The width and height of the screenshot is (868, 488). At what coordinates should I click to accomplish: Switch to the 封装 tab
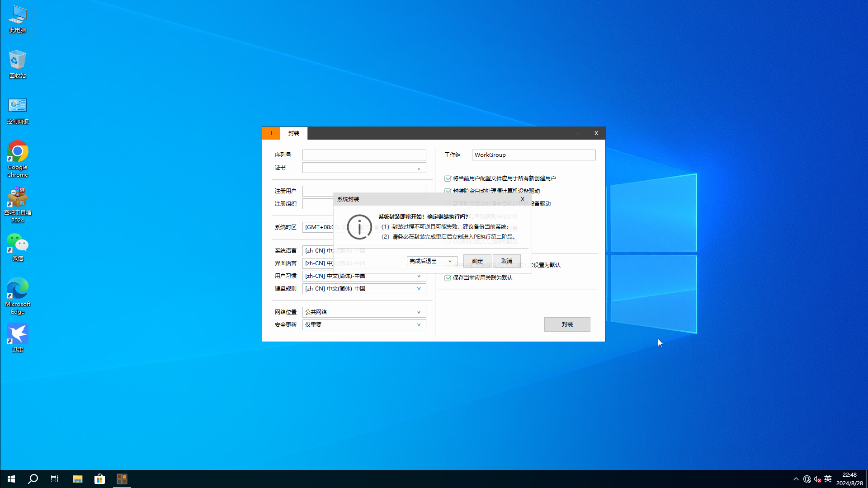pos(294,133)
